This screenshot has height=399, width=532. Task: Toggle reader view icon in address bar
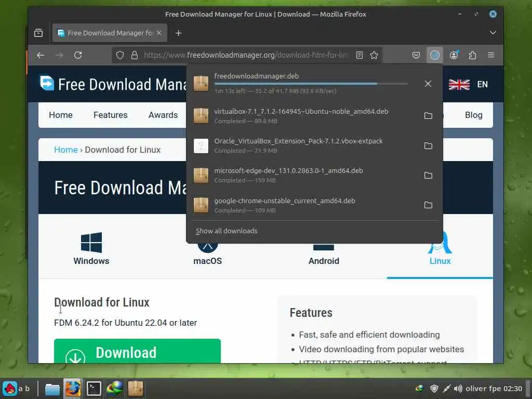[360, 55]
